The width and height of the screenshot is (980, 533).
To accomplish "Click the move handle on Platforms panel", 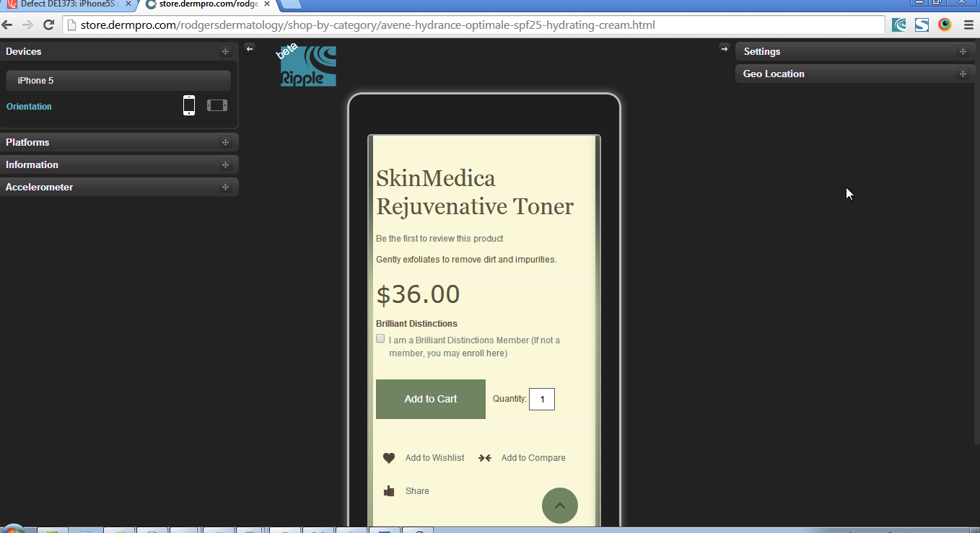I will tap(225, 142).
